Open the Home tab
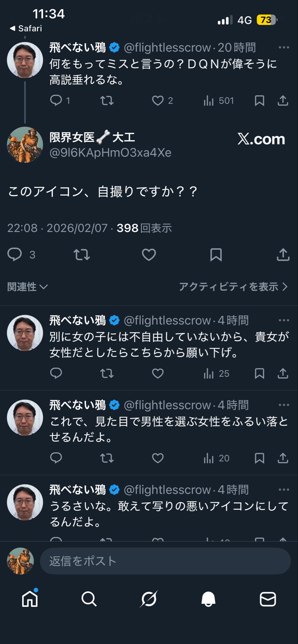The height and width of the screenshot is (644, 298). 30,599
